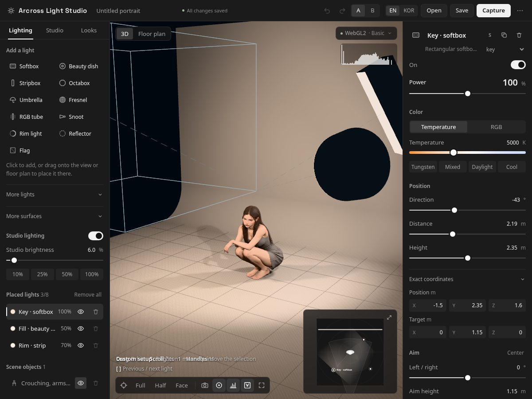Delete the Rim strip light row
Screen dimensions: 532x399
click(x=96, y=345)
